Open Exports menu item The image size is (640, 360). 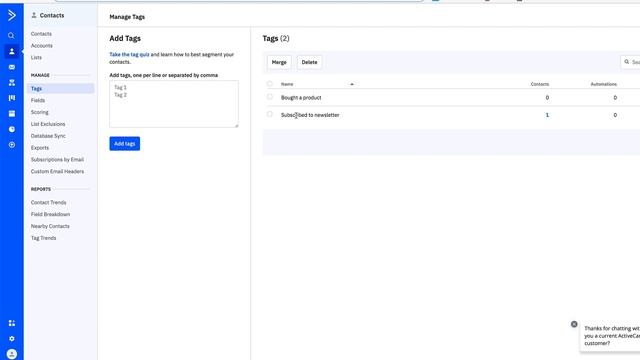(x=40, y=148)
